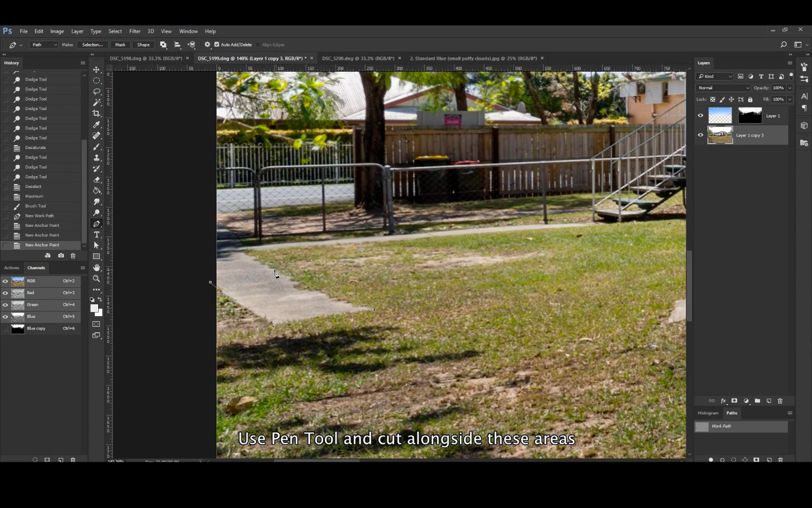Select the Brush tool in the toolbar
The width and height of the screenshot is (812, 508).
click(x=96, y=147)
